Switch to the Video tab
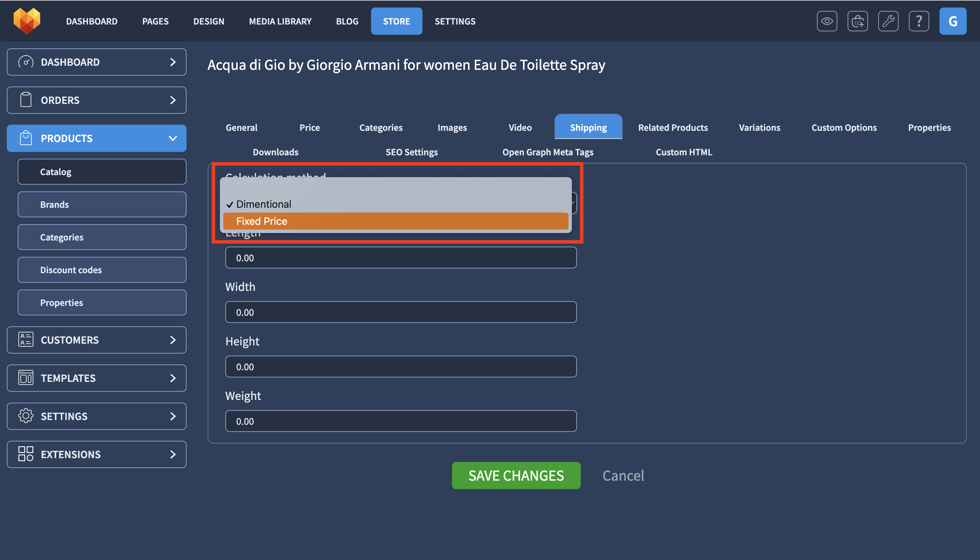The height and width of the screenshot is (560, 980). click(x=520, y=127)
